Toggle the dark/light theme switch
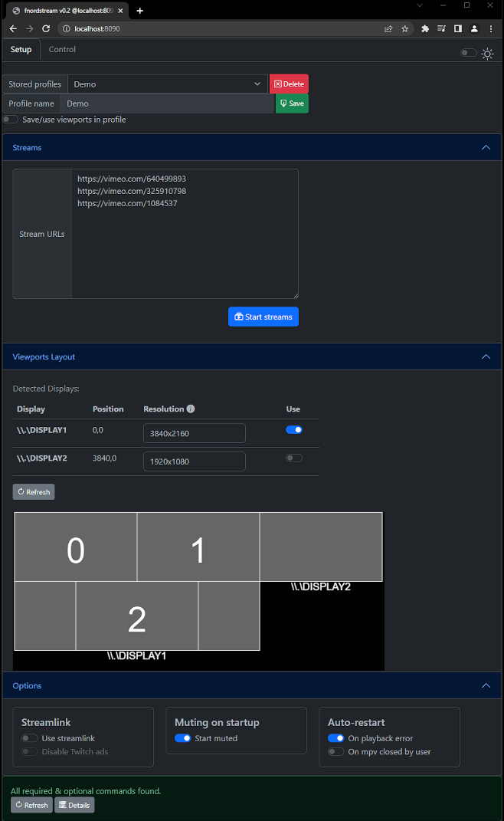504x821 pixels. pyautogui.click(x=468, y=52)
